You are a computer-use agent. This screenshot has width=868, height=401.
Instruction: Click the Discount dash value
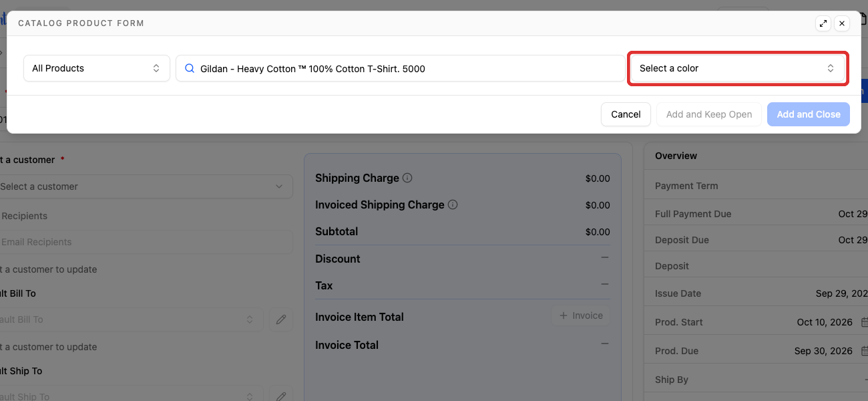605,257
